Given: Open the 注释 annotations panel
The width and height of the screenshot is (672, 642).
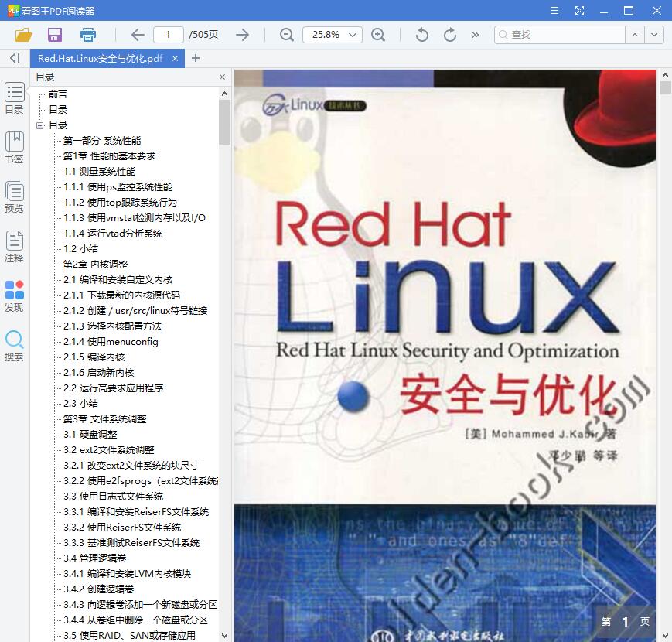Looking at the screenshot, I should tap(14, 247).
